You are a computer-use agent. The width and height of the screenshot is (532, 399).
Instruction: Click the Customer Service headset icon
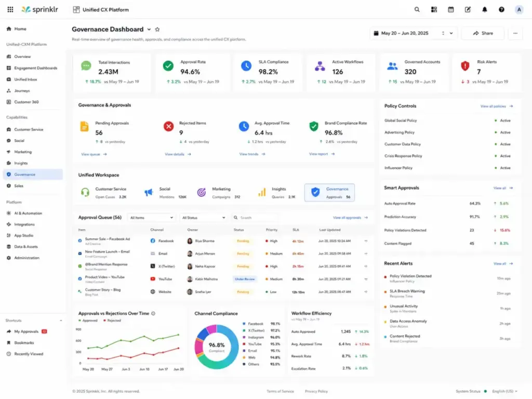point(85,192)
